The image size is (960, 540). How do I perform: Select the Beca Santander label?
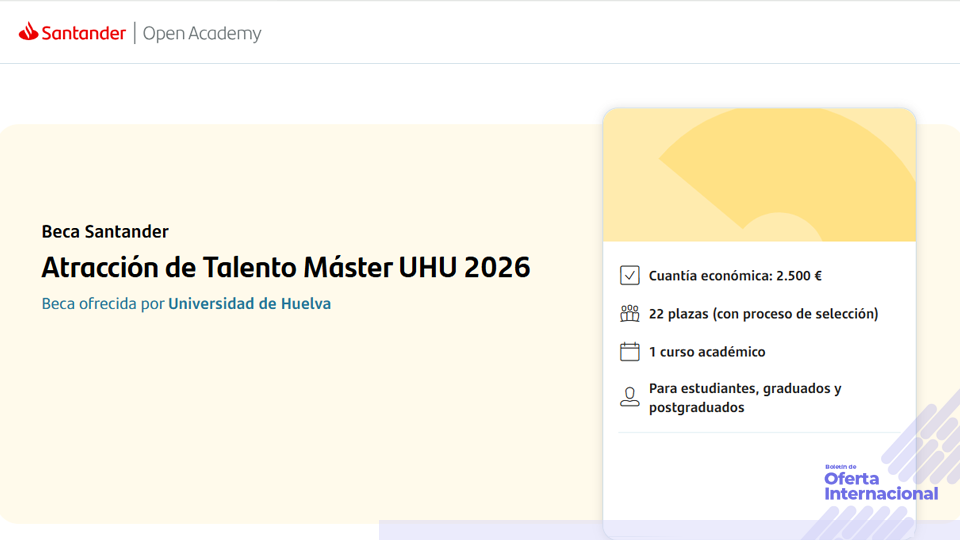pos(105,232)
